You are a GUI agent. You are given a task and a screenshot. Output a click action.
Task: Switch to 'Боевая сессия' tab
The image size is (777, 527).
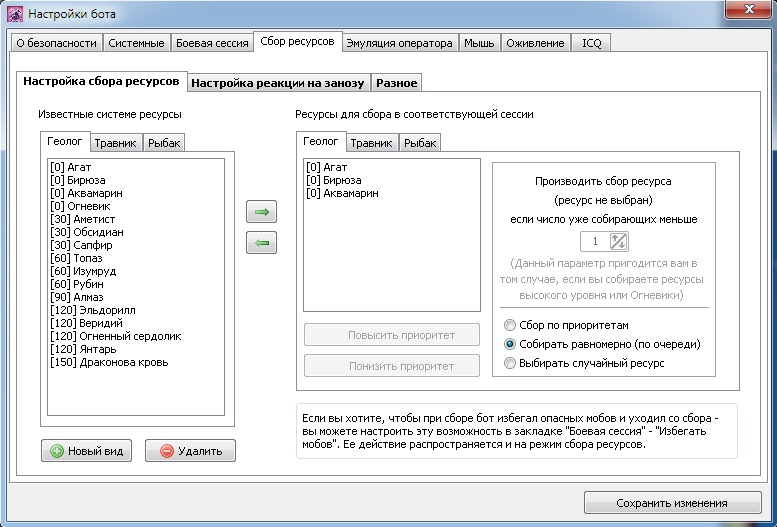coord(212,43)
